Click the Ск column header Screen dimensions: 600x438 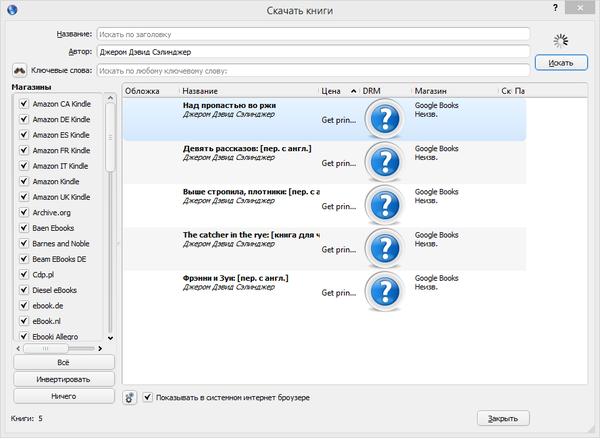point(505,91)
